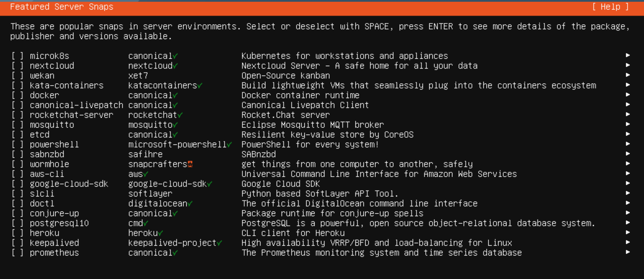This screenshot has width=644, height=279.
Task: Click the green checkmark next to keepalived-project
Action: (x=219, y=243)
